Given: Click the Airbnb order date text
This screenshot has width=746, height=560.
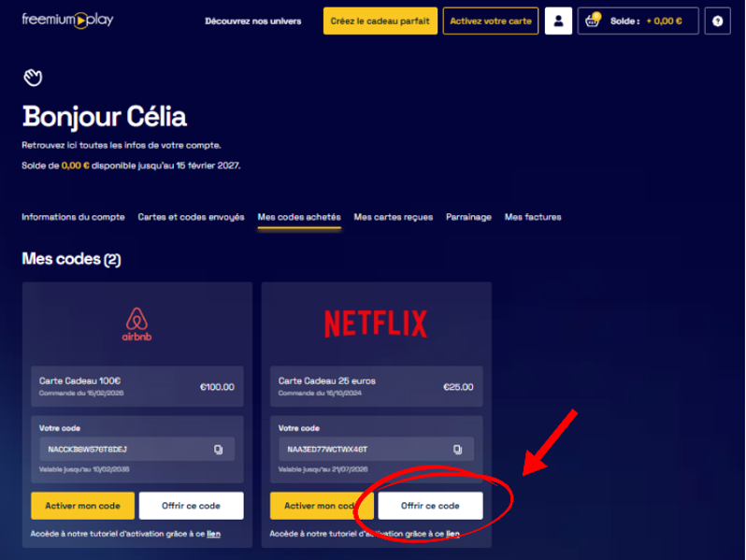Looking at the screenshot, I should [81, 393].
